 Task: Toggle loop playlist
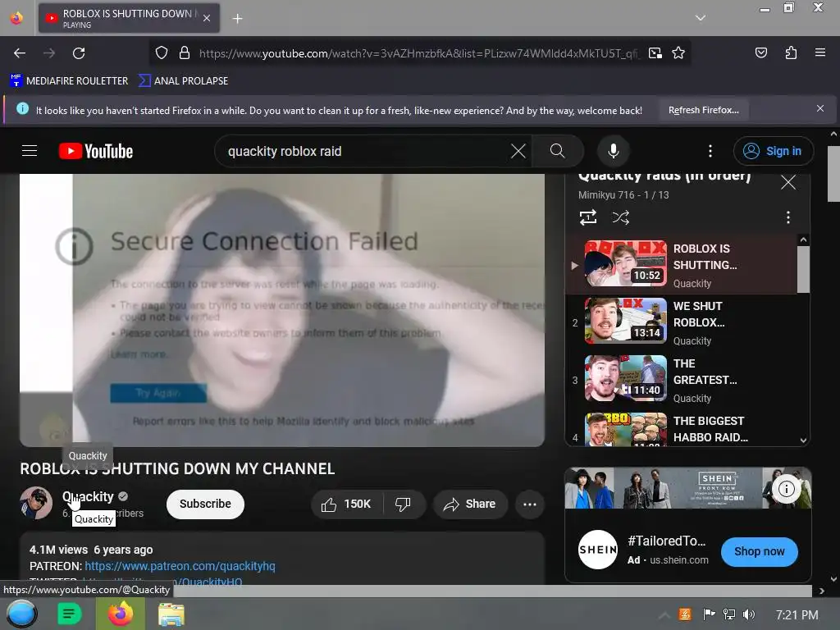point(587,217)
